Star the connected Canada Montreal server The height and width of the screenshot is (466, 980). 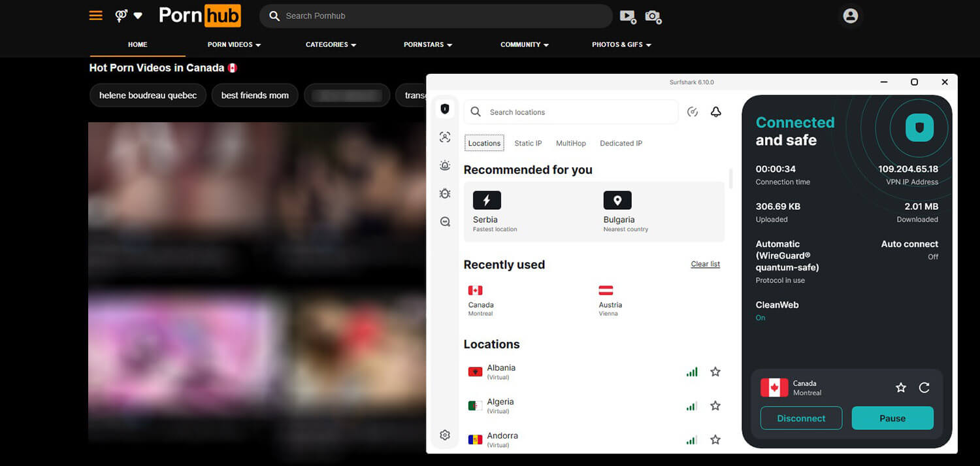[x=901, y=388]
